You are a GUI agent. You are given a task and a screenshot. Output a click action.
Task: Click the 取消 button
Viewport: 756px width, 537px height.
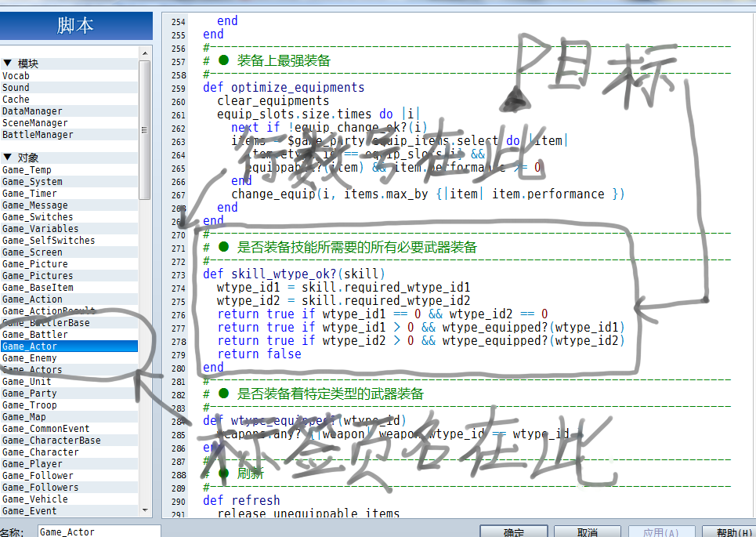click(588, 532)
